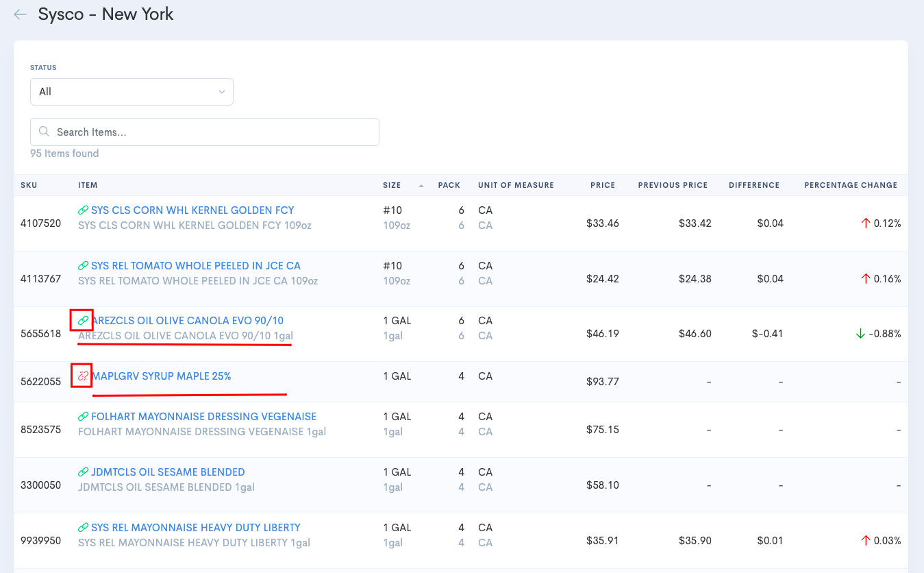Click link icon beside SYS REL MAYONNAISE
Viewport: 924px width, 573px height.
pos(83,528)
